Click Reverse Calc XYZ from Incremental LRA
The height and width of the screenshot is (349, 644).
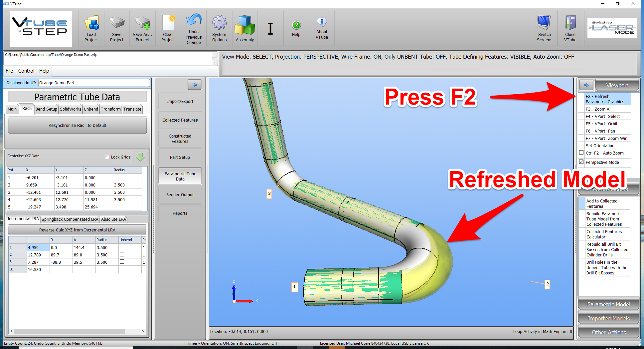[x=77, y=230]
